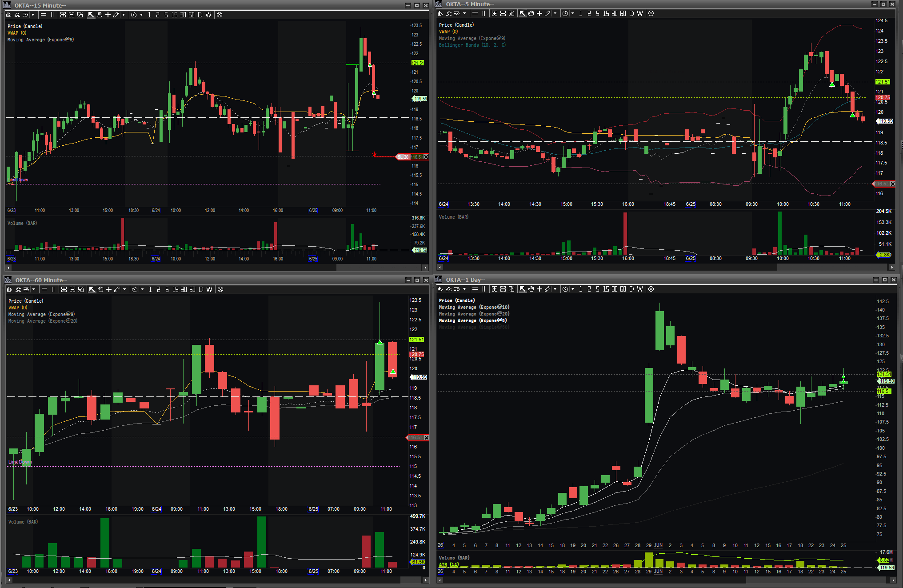This screenshot has width=903, height=588.
Task: Open chart type icon in 60 Minute chart
Action: click(x=10, y=289)
